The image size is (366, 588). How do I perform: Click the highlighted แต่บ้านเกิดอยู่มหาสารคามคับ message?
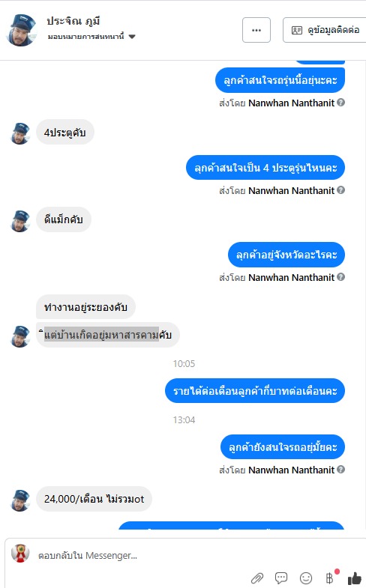(108, 335)
